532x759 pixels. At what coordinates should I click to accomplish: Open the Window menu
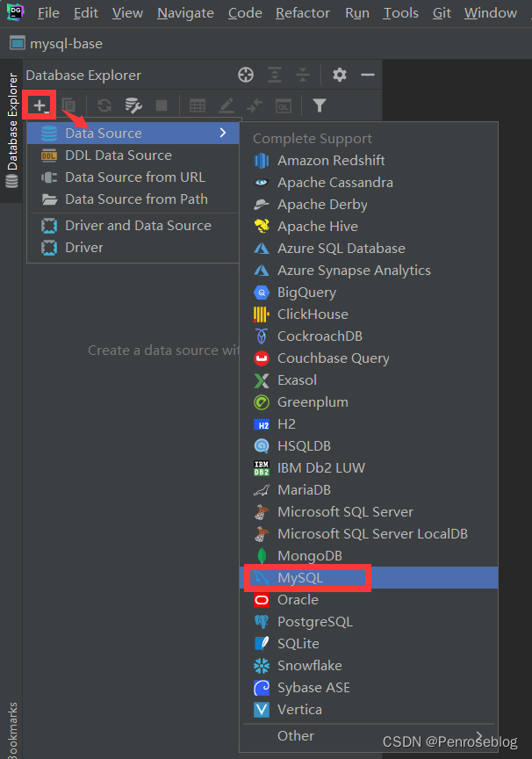point(491,13)
